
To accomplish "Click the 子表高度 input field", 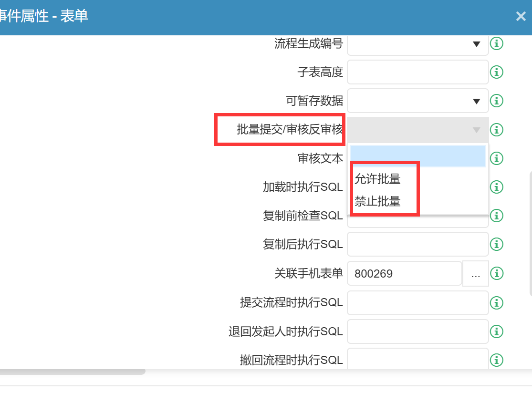I will click(x=417, y=72).
